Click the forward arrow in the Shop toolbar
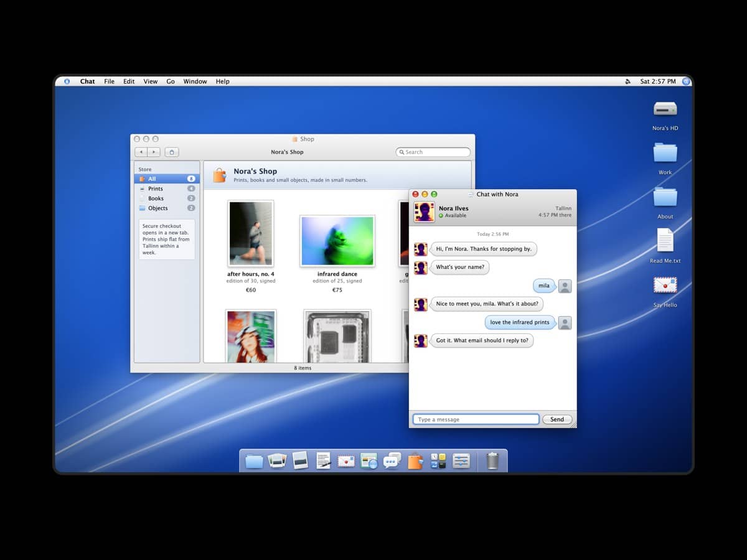Viewport: 747px width, 560px height. tap(154, 152)
